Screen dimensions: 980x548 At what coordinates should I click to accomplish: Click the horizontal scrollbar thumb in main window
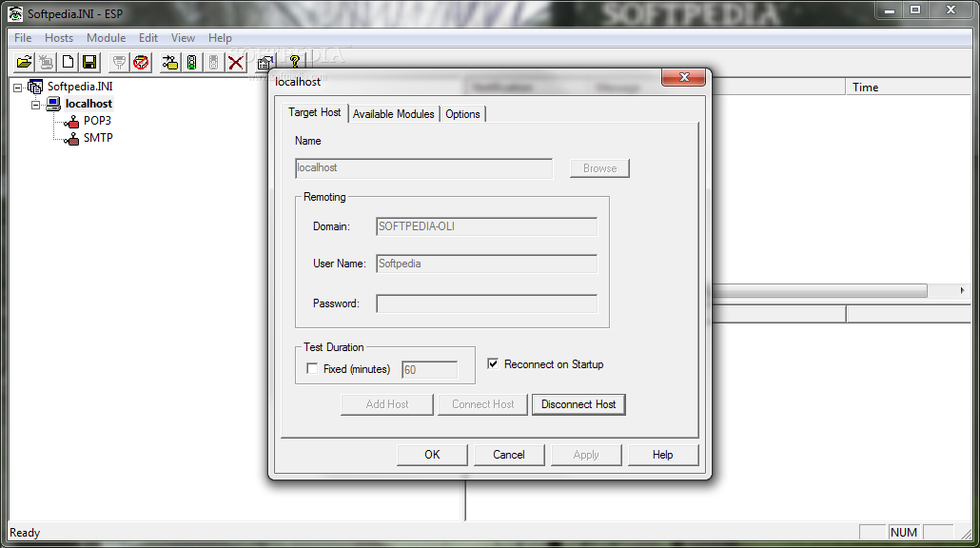(x=819, y=290)
